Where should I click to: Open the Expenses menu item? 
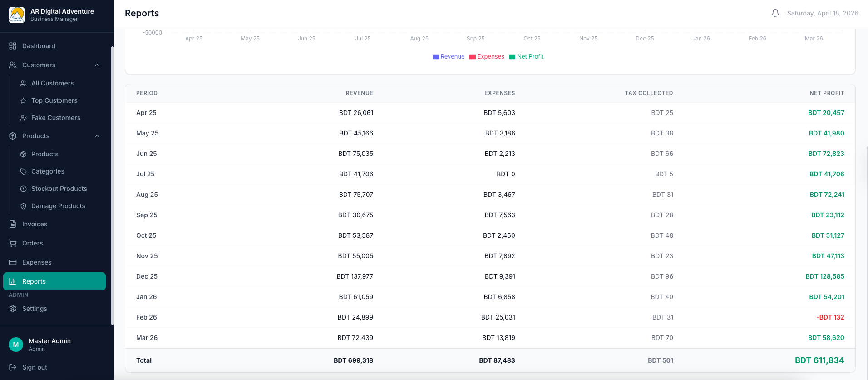(x=37, y=262)
